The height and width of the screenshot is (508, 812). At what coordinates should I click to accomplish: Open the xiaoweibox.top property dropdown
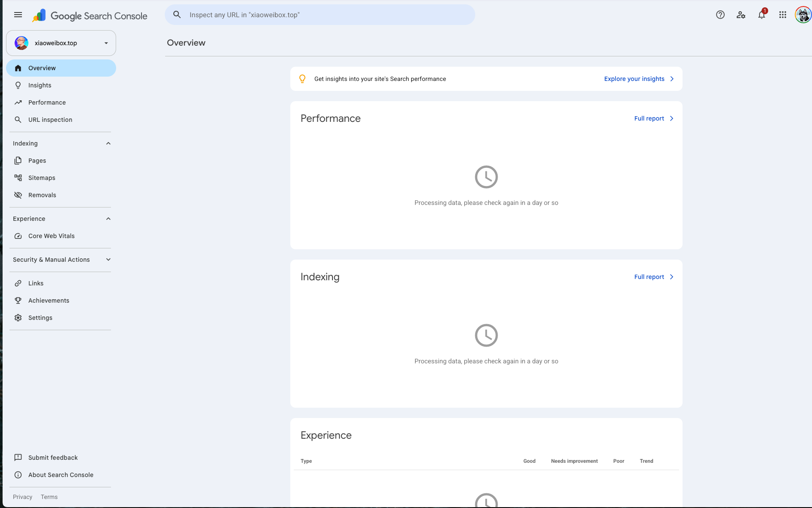click(x=61, y=43)
